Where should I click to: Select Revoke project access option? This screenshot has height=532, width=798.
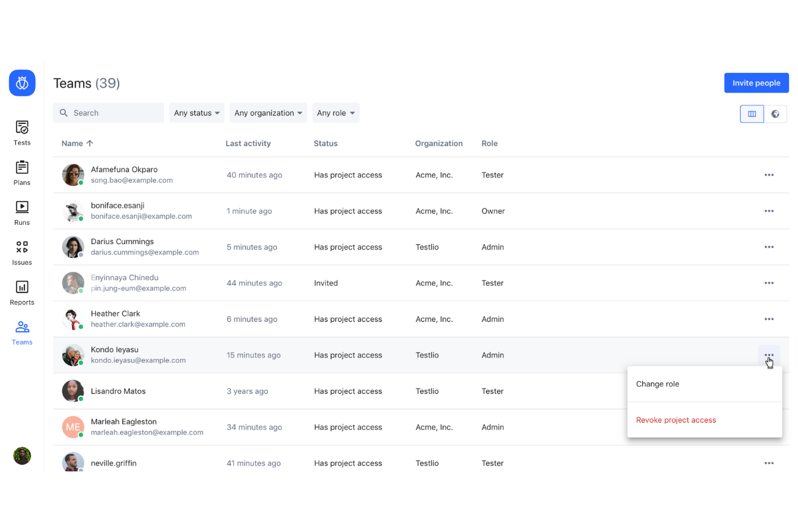click(676, 420)
